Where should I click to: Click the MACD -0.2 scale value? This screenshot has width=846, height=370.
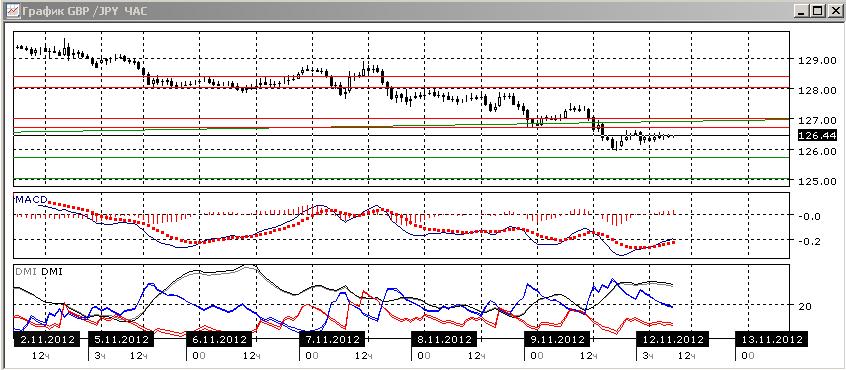coord(809,241)
